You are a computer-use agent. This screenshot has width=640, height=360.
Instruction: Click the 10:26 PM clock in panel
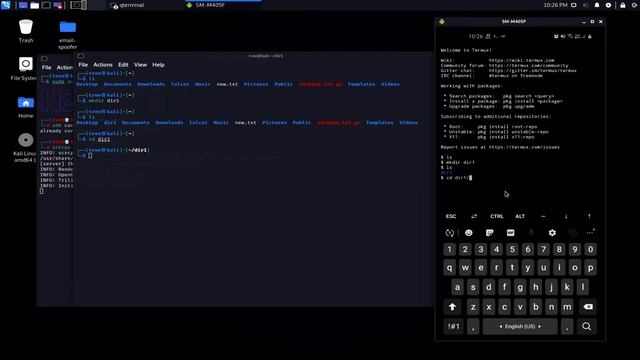coord(555,5)
